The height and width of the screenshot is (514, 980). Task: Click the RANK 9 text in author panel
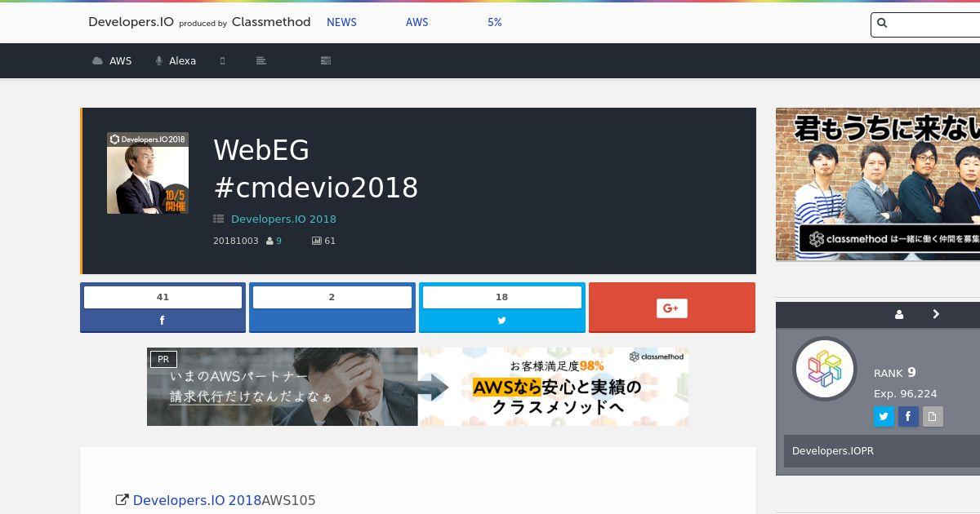[895, 373]
